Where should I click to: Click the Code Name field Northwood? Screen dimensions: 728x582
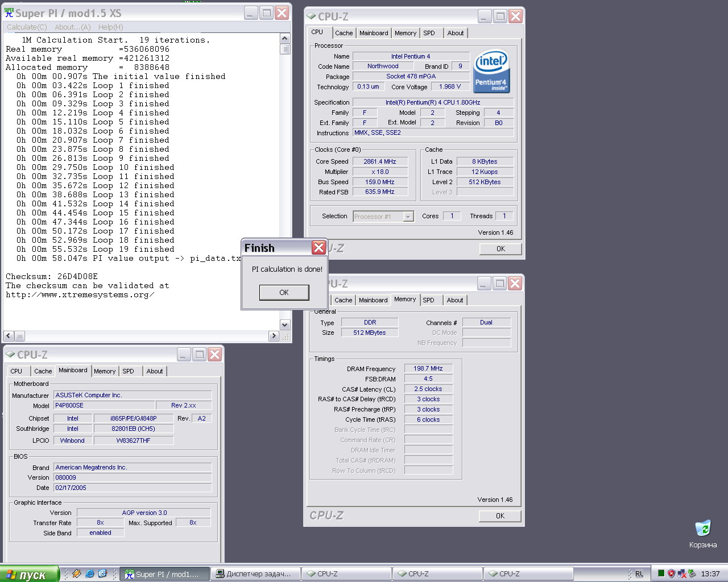pyautogui.click(x=383, y=66)
